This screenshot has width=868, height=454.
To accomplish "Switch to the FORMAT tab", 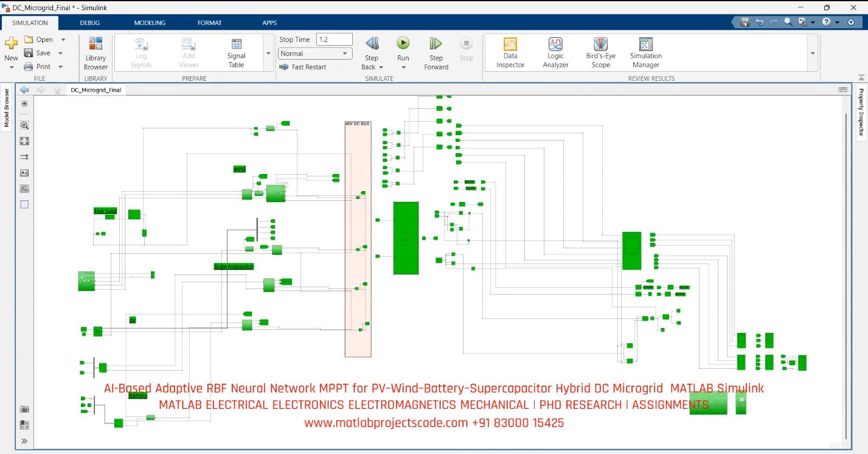I will click(x=209, y=23).
